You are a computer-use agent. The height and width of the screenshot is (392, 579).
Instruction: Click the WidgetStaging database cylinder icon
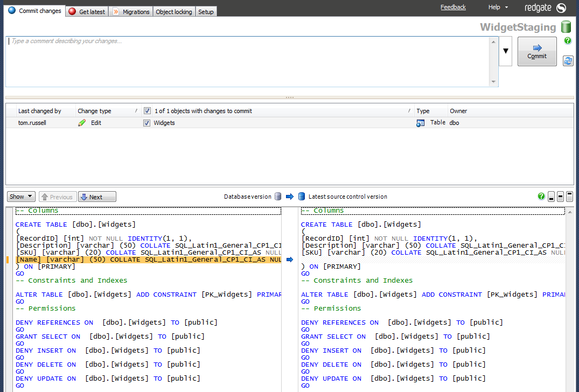pos(566,27)
